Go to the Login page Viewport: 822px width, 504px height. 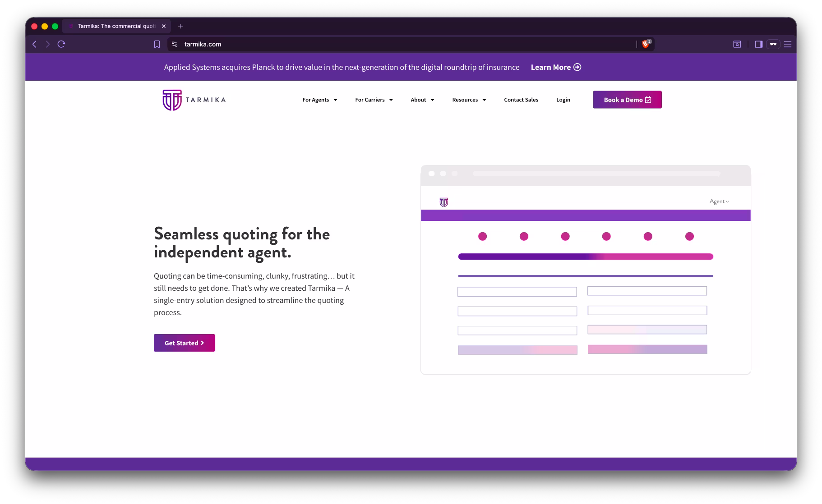(563, 100)
